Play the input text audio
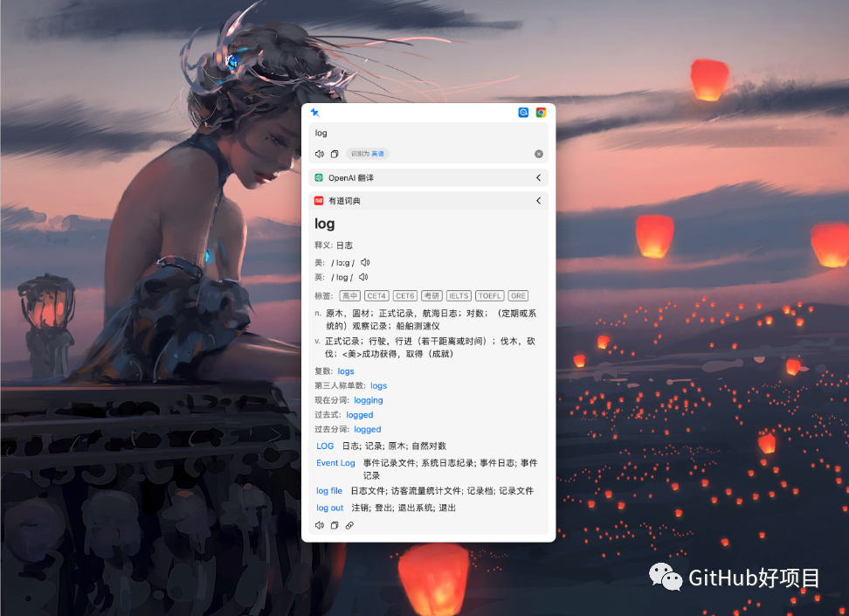 [x=320, y=154]
